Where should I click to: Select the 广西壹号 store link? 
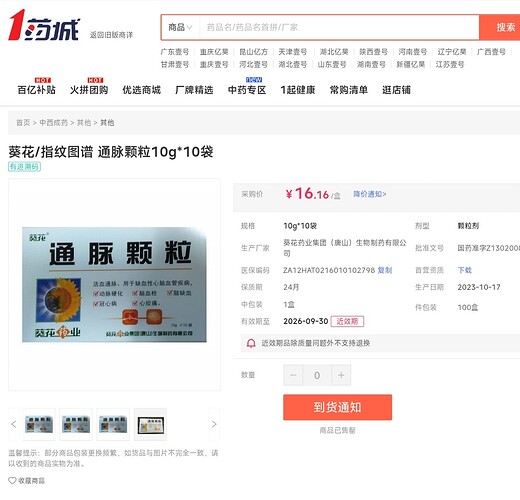[x=491, y=52]
